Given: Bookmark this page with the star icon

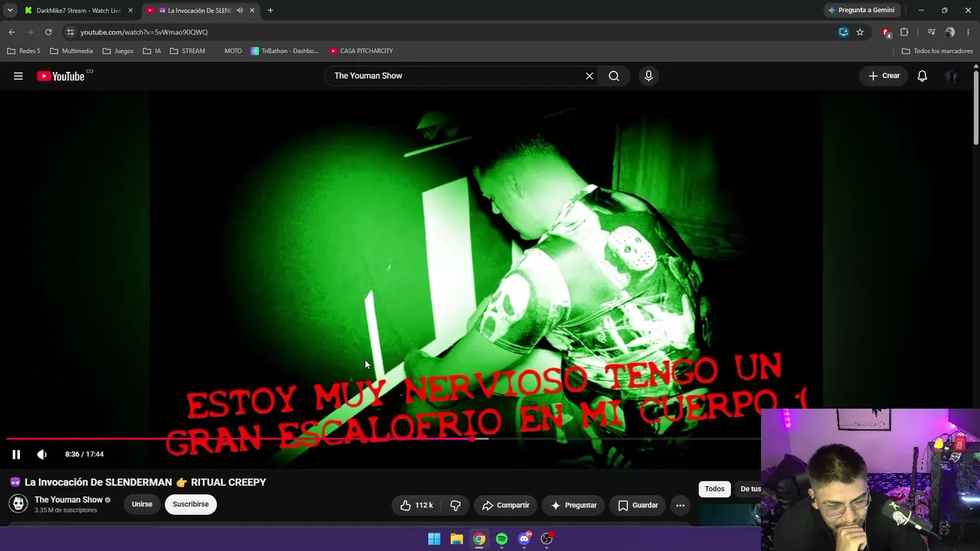Looking at the screenshot, I should click(x=860, y=32).
